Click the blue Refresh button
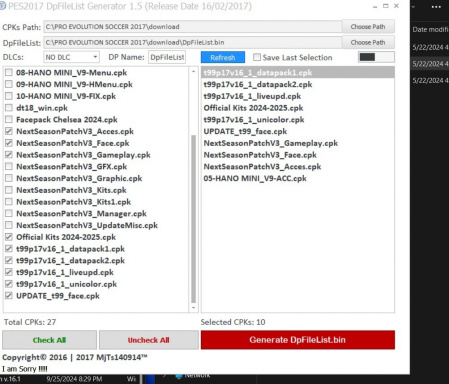Viewport: 449px width, 384px height. 223,57
